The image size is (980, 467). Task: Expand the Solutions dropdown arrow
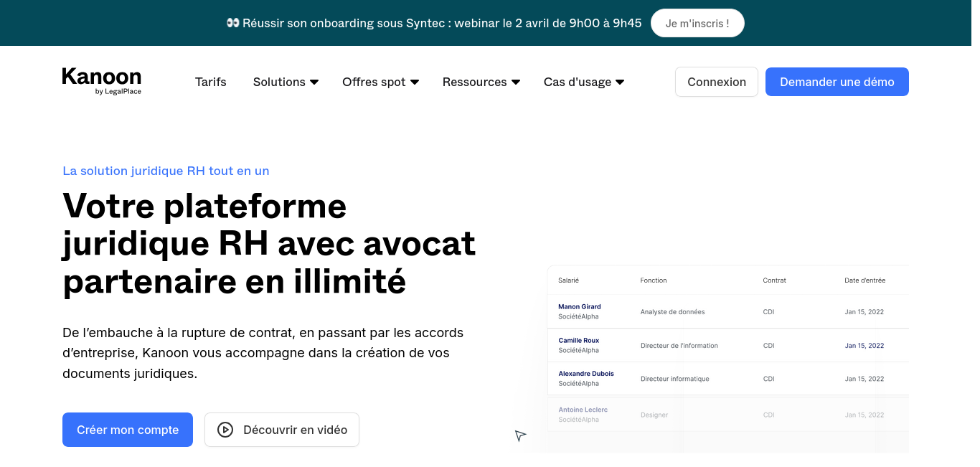pos(314,82)
